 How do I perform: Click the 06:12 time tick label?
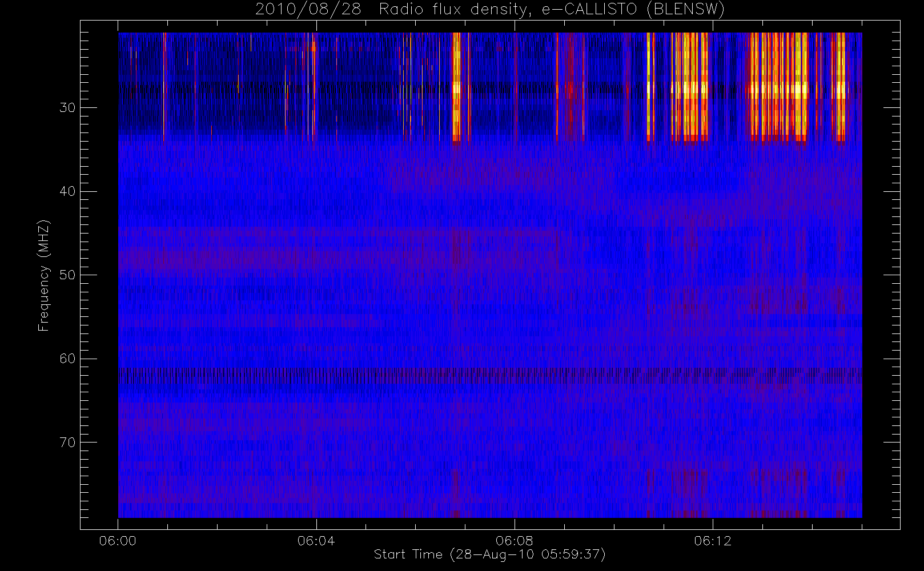point(713,541)
